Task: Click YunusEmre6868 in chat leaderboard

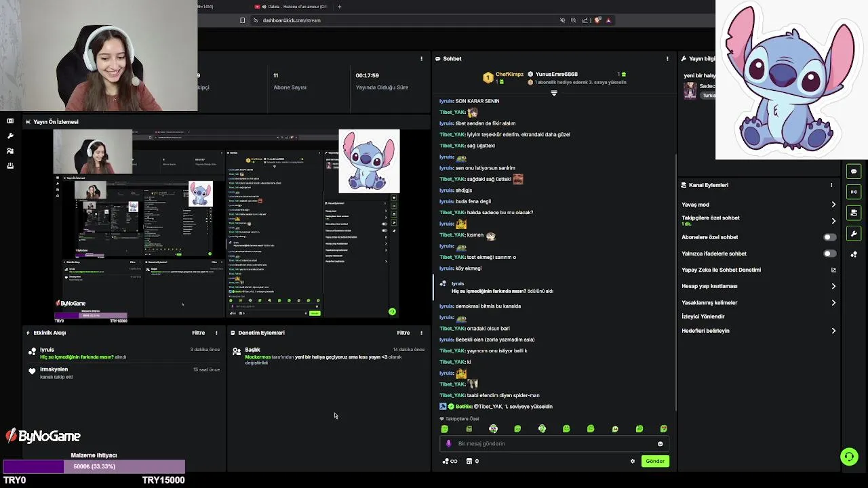Action: coord(556,75)
